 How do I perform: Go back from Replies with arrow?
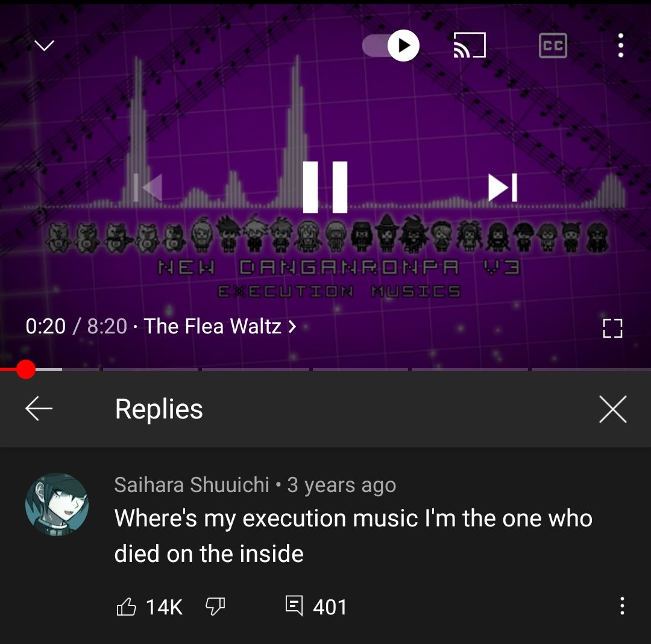[39, 409]
